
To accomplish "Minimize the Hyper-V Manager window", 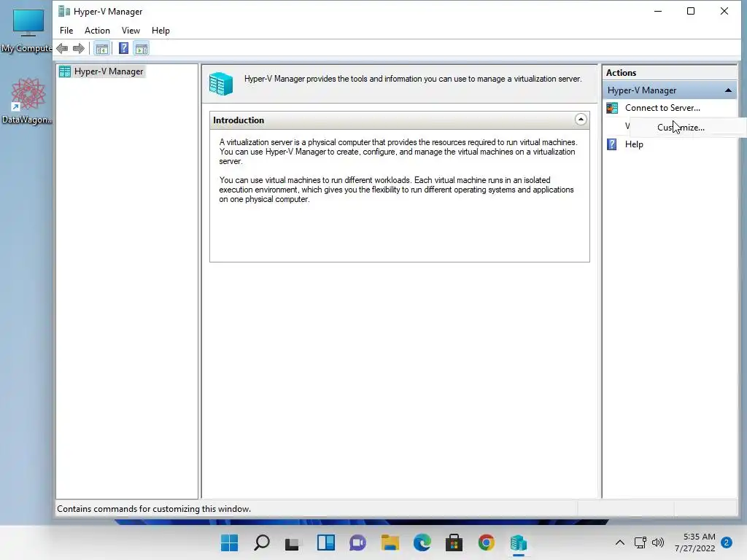I will click(x=658, y=11).
